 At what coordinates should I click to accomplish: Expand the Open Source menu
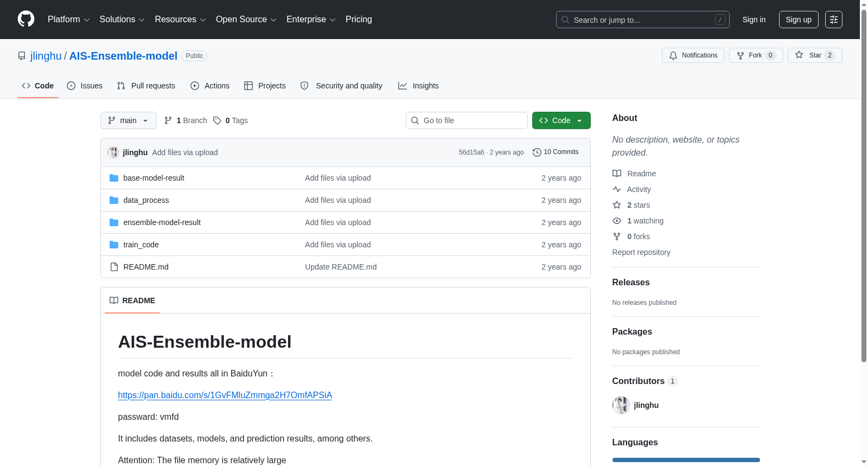point(246,20)
